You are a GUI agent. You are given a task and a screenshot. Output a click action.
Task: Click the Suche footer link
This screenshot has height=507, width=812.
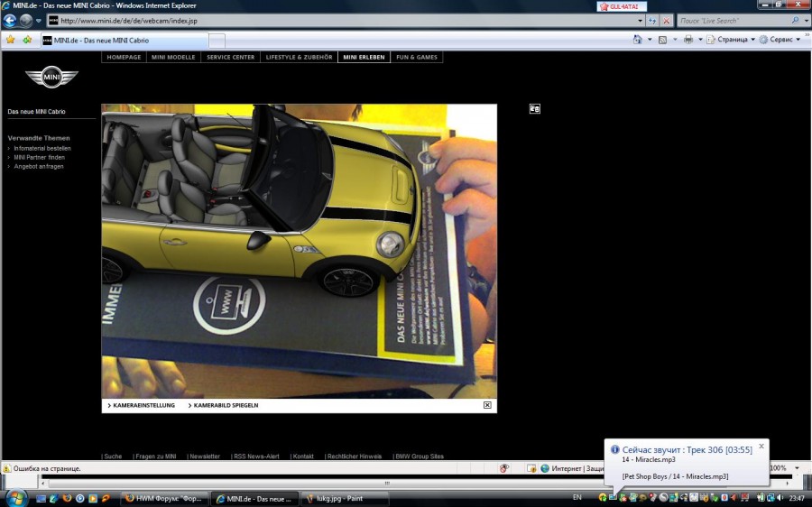pos(113,456)
